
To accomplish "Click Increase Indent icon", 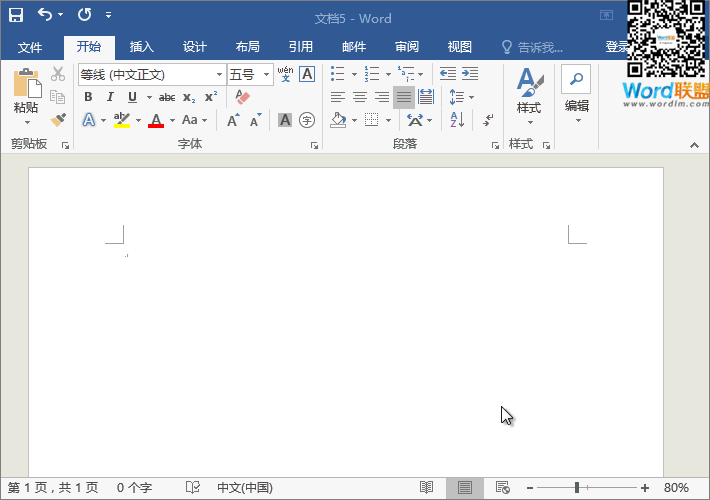I will pyautogui.click(x=470, y=73).
